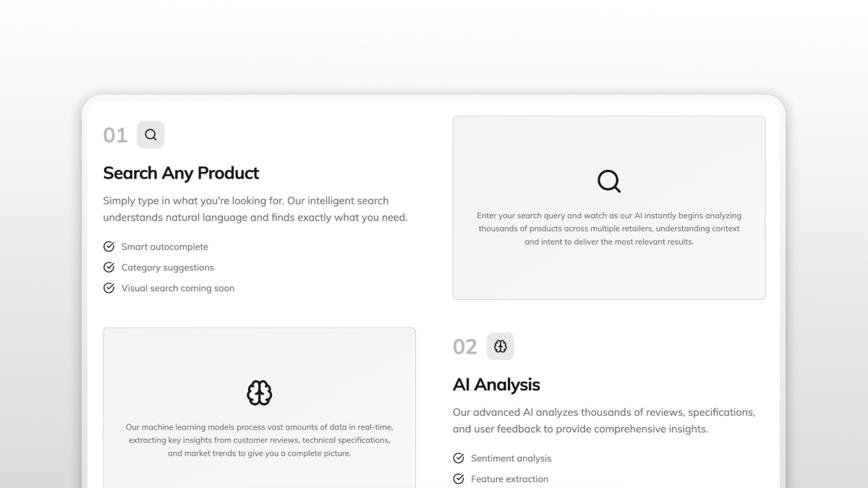Screen dimensions: 868x488
Task: Select the "Visual search coming soon" text
Action: [178, 288]
